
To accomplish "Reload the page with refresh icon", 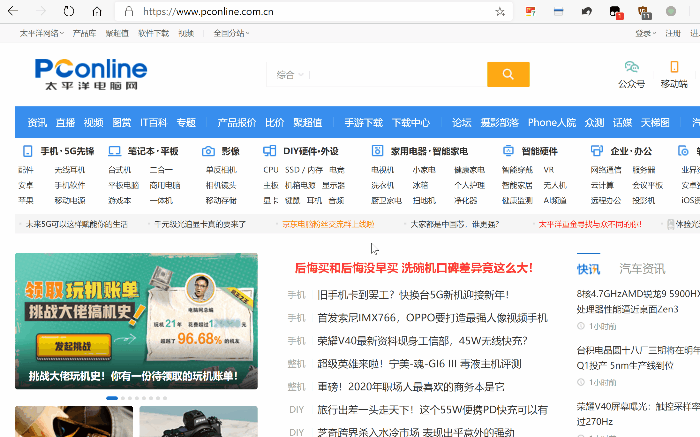I will click(x=69, y=11).
